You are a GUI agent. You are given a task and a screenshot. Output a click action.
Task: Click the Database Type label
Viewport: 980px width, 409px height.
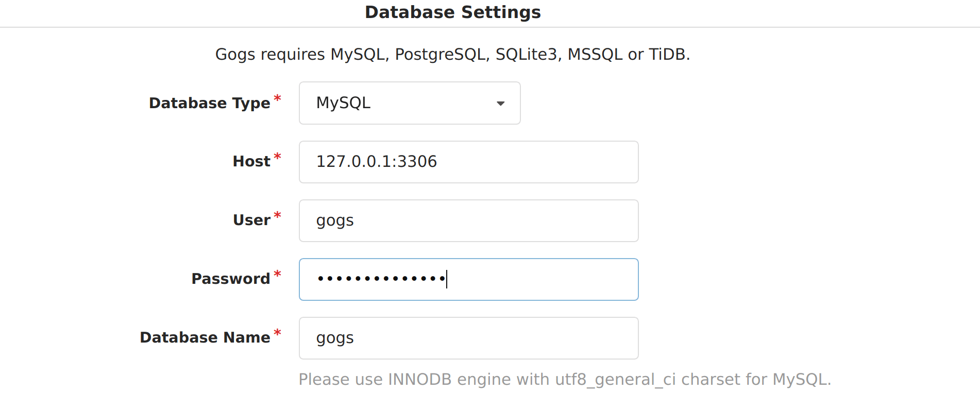[209, 103]
